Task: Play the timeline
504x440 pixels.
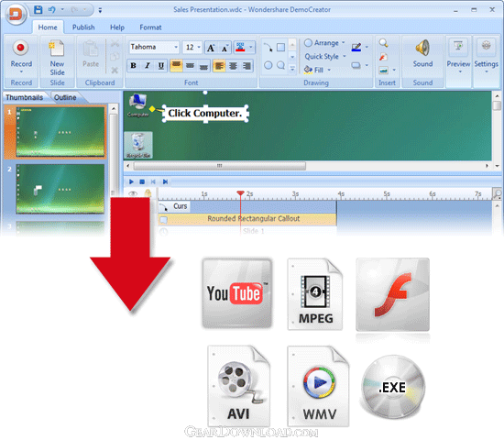Action: pyautogui.click(x=131, y=181)
